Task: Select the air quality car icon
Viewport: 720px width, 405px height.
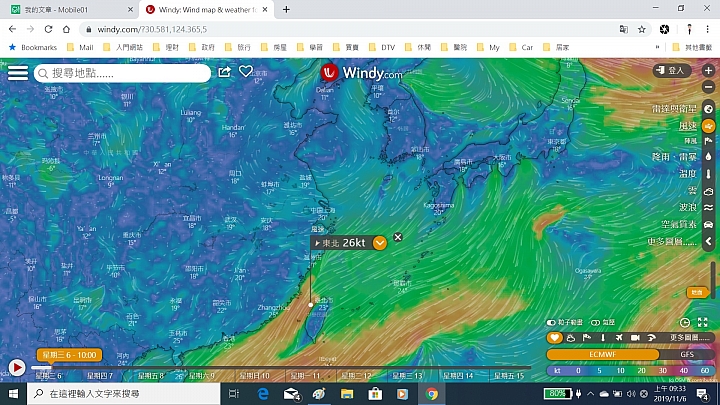Action: tap(709, 225)
